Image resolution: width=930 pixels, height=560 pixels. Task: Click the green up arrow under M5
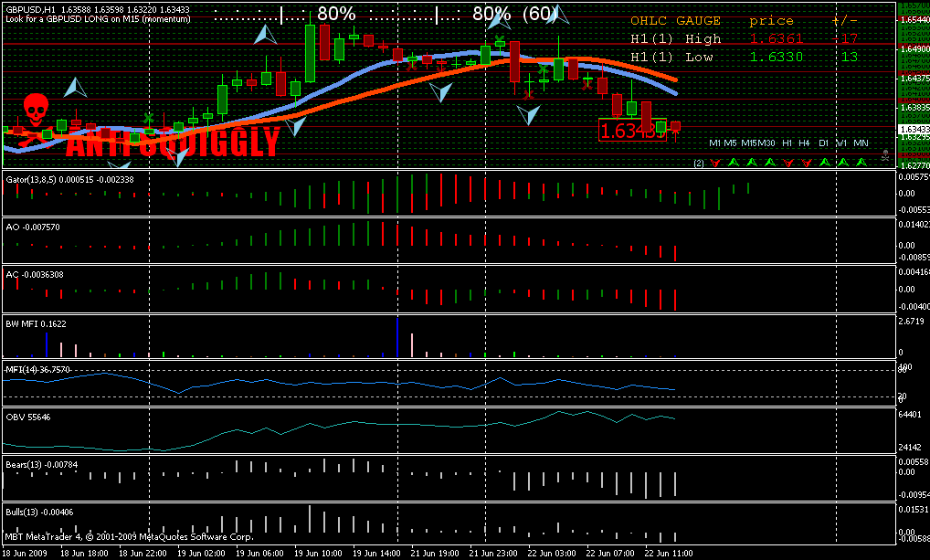click(734, 163)
